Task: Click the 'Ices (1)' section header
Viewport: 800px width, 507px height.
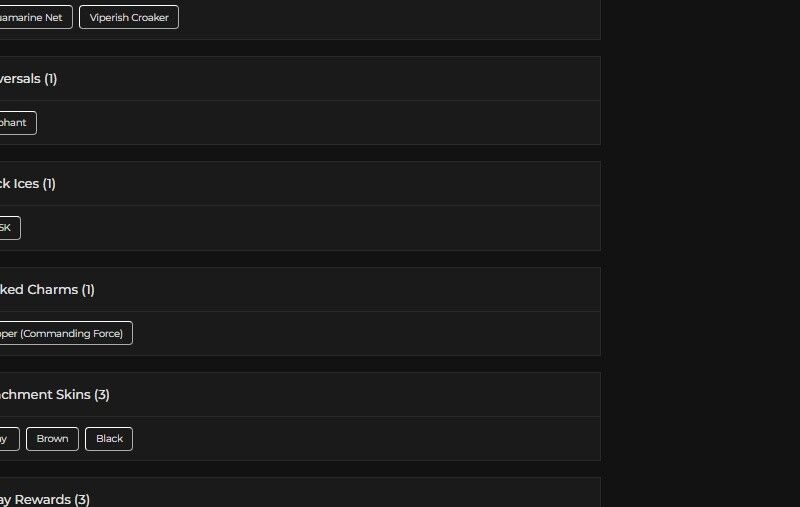Action: pyautogui.click(x=28, y=184)
